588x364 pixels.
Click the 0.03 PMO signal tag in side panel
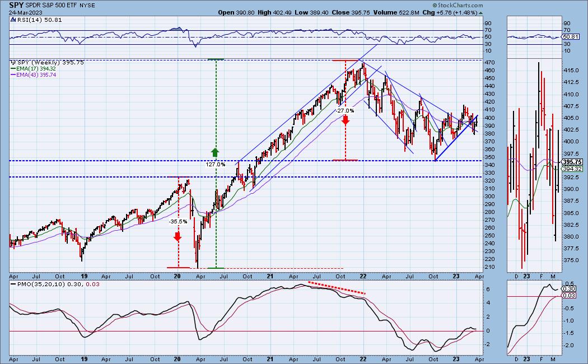(x=569, y=296)
